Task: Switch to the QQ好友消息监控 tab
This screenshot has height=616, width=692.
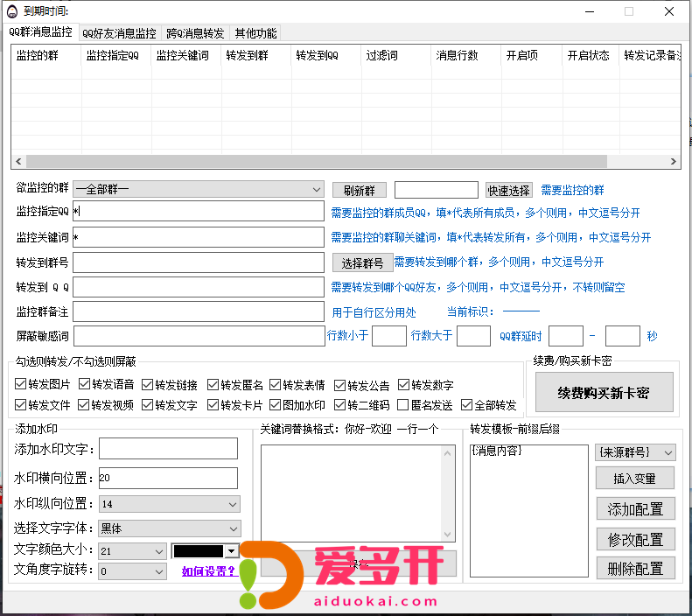Action: 119,33
